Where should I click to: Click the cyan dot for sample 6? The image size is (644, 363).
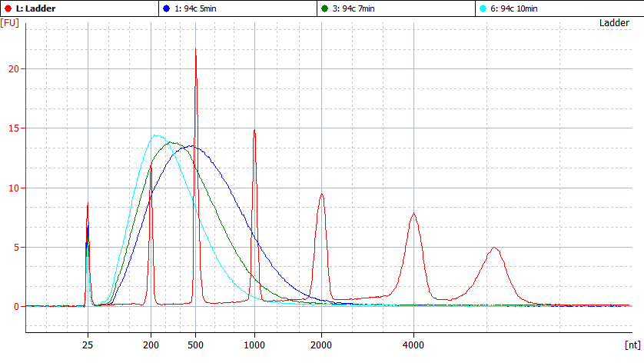click(x=483, y=8)
